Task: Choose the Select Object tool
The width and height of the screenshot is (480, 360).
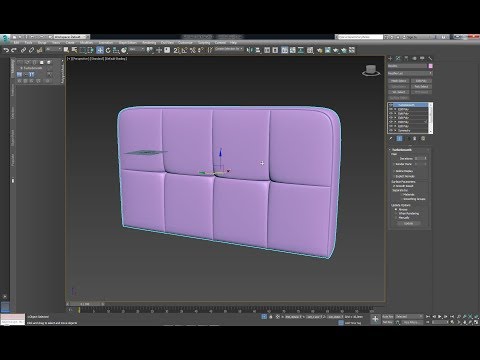Action: (x=66, y=50)
